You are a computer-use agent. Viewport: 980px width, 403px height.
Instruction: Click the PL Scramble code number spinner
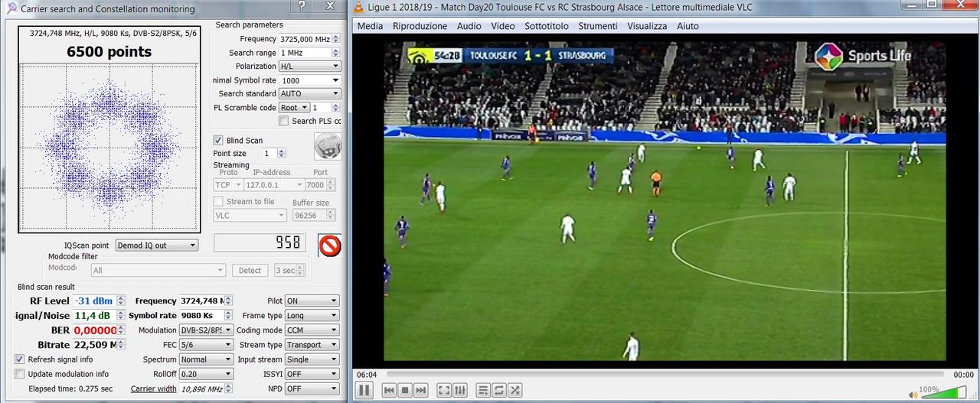point(335,108)
